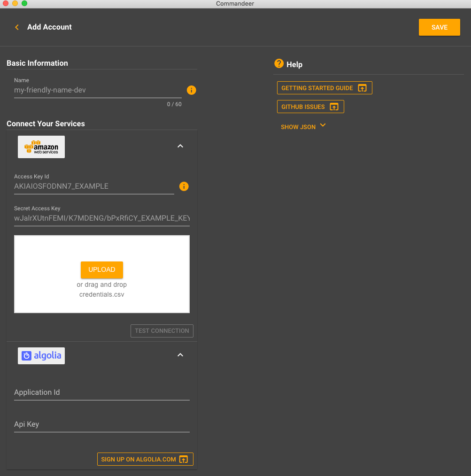Click external link icon on Sign Up Algolia

184,459
